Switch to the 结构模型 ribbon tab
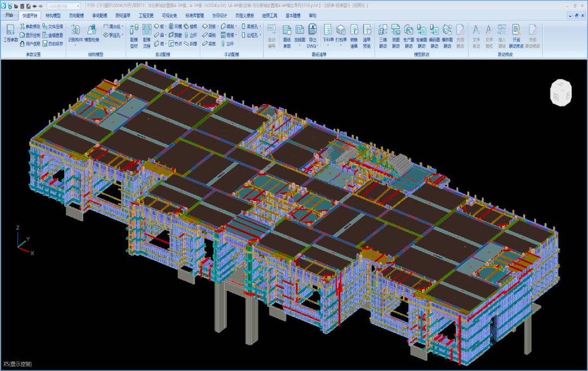 (53, 15)
